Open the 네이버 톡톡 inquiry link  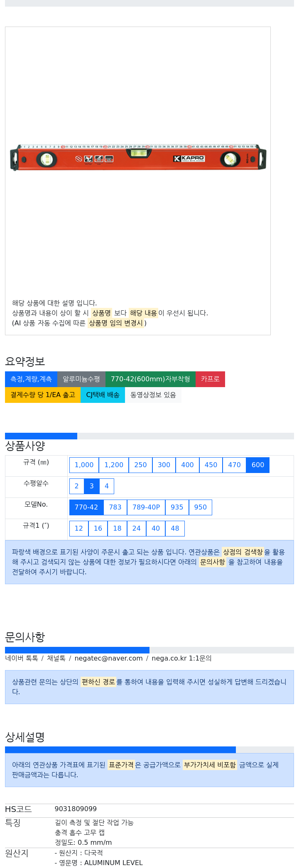click(22, 658)
